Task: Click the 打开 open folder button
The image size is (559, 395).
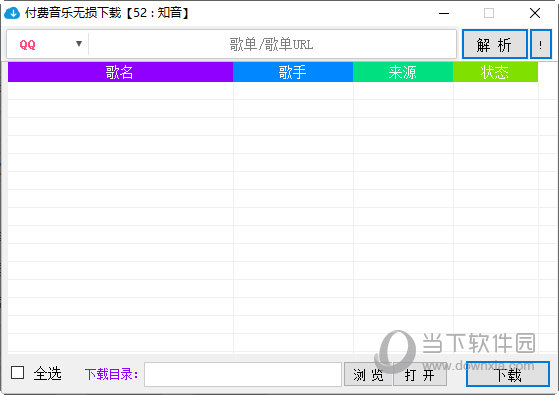Action: (420, 375)
